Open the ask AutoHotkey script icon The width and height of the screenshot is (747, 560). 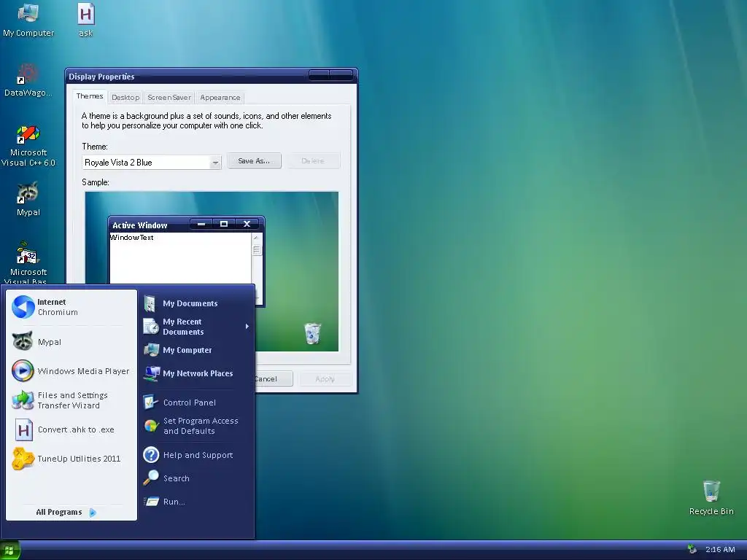pyautogui.click(x=86, y=20)
